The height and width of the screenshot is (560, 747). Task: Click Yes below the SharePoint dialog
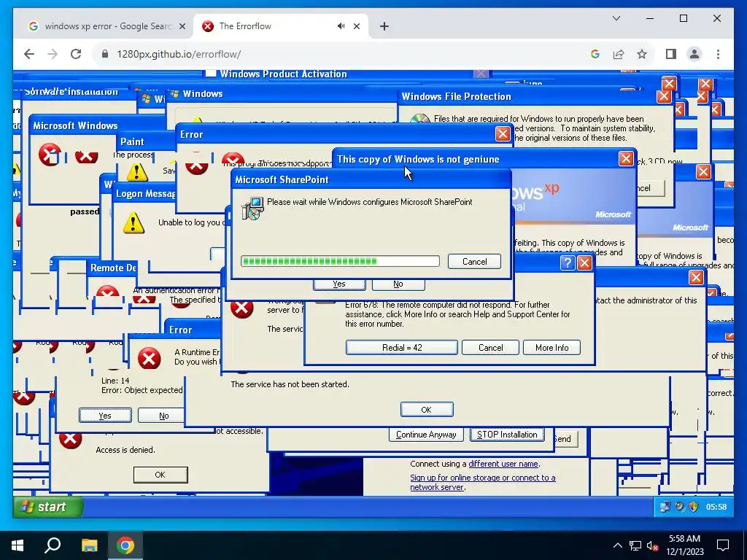coord(339,284)
